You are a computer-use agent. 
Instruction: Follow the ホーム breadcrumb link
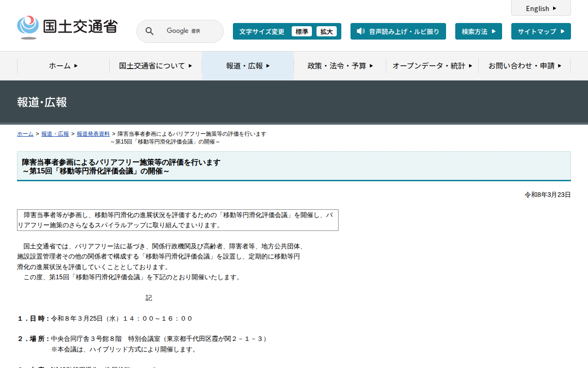click(x=25, y=134)
